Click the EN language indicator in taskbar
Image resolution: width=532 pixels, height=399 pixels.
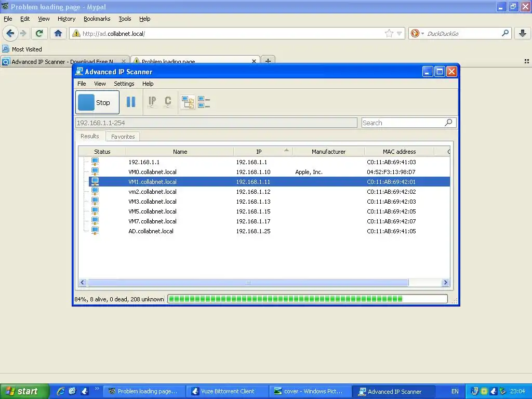(455, 391)
